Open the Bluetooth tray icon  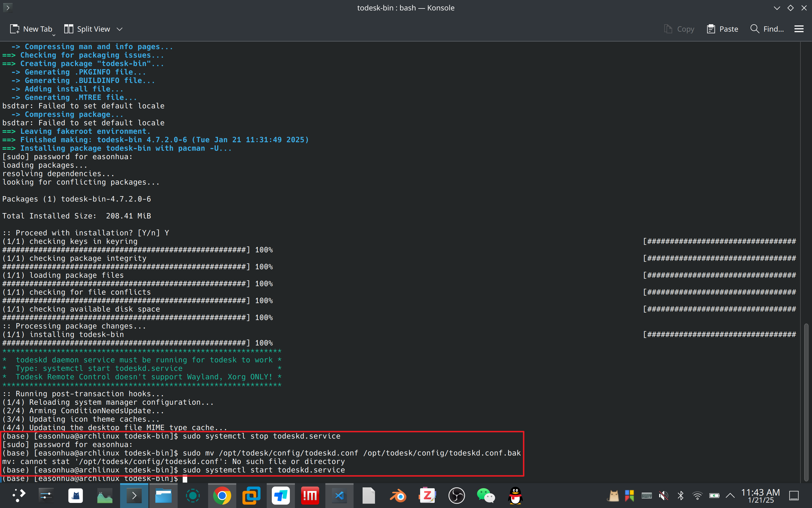coord(680,496)
